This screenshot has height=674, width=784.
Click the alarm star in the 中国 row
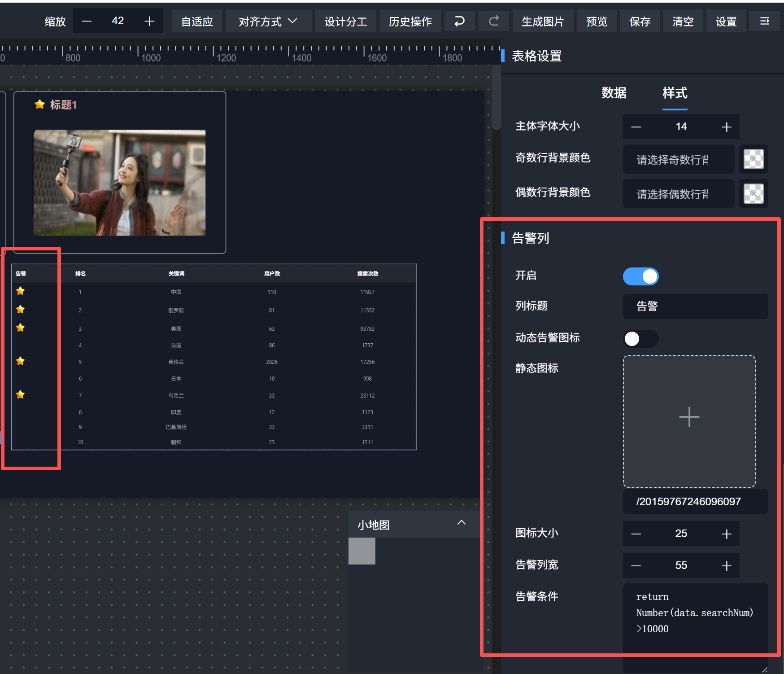(x=20, y=291)
